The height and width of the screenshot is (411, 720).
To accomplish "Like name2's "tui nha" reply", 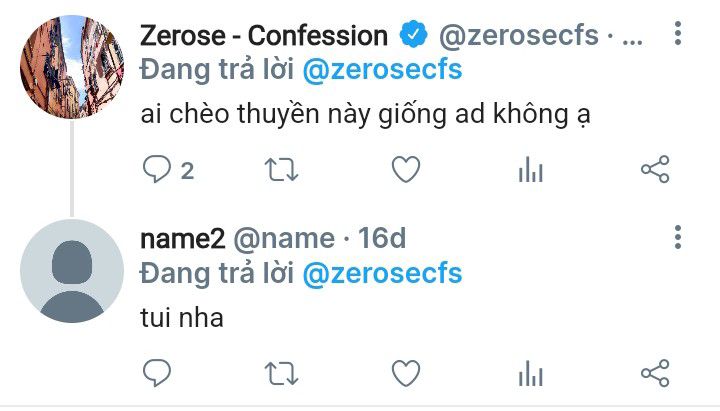I will coord(405,374).
